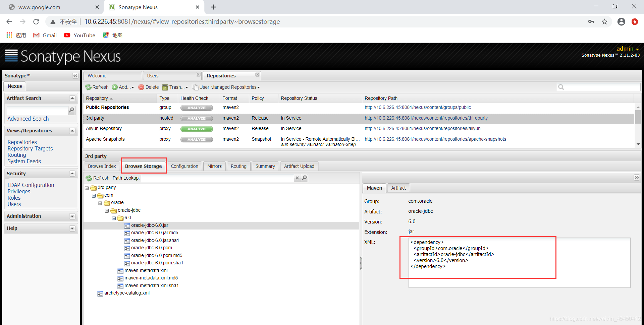This screenshot has height=325, width=644.
Task: Open System Feeds link
Action: 24,161
